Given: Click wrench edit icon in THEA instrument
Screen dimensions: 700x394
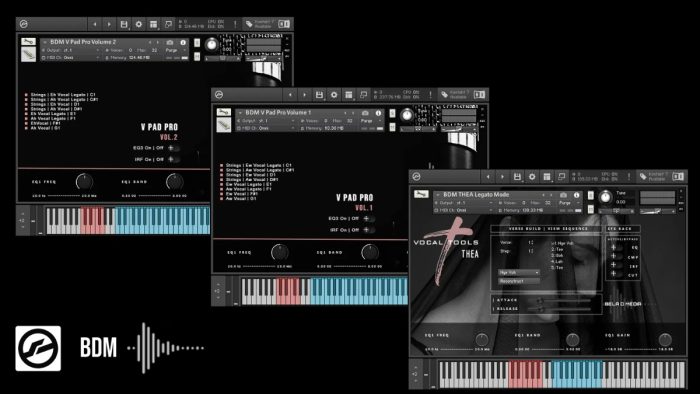Looking at the screenshot, I should pyautogui.click(x=421, y=194).
